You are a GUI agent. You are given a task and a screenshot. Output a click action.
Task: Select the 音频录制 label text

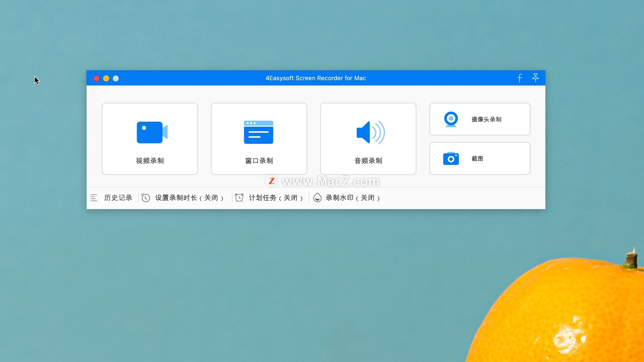[x=368, y=161]
